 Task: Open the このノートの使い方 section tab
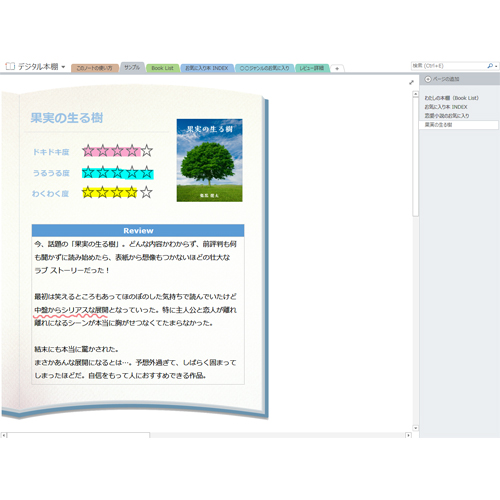click(94, 68)
